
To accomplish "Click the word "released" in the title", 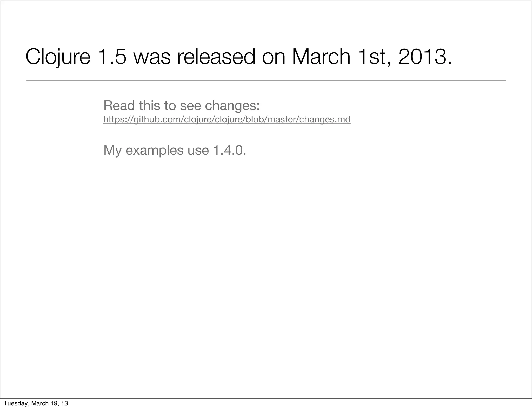I will tap(216, 57).
